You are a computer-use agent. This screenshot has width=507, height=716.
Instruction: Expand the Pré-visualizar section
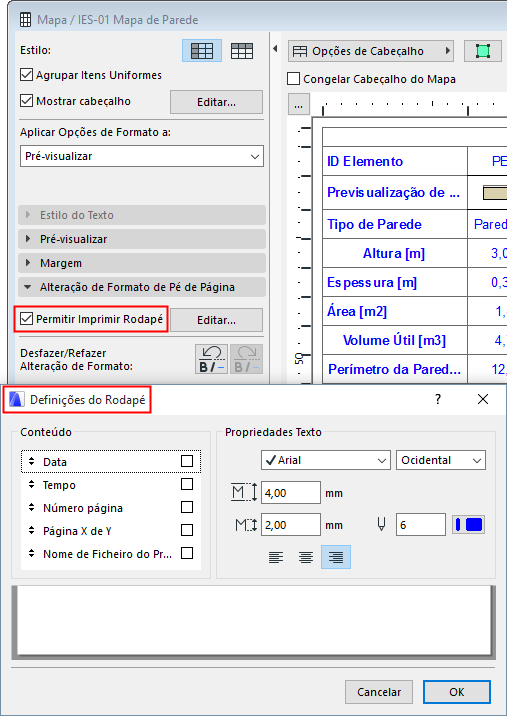pos(142,239)
